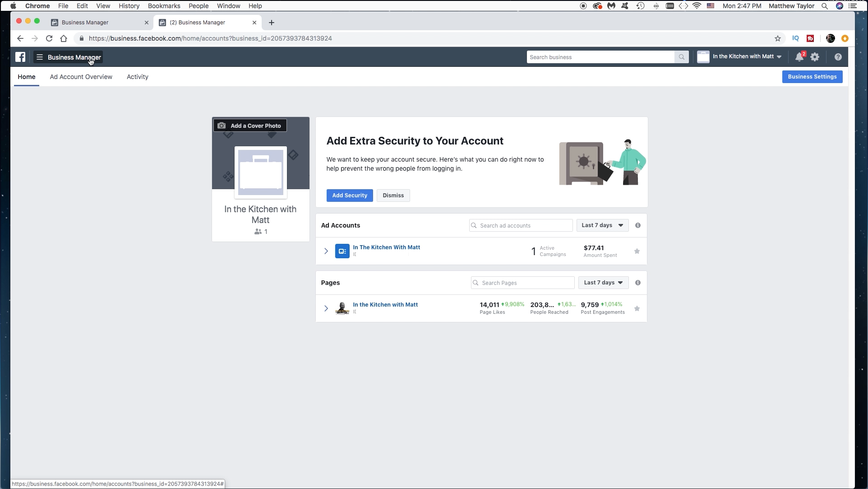
Task: Click the help question mark icon
Action: (x=838, y=57)
